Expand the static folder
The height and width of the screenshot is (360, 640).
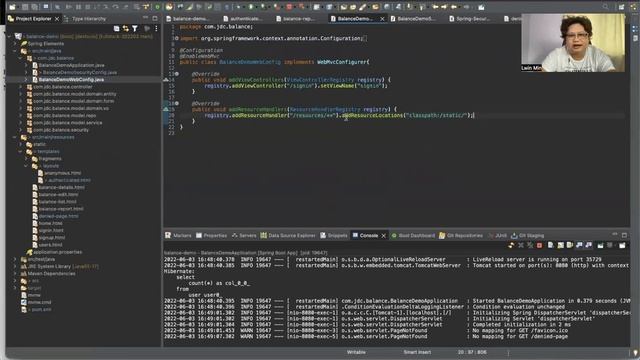pyautogui.click(x=21, y=144)
